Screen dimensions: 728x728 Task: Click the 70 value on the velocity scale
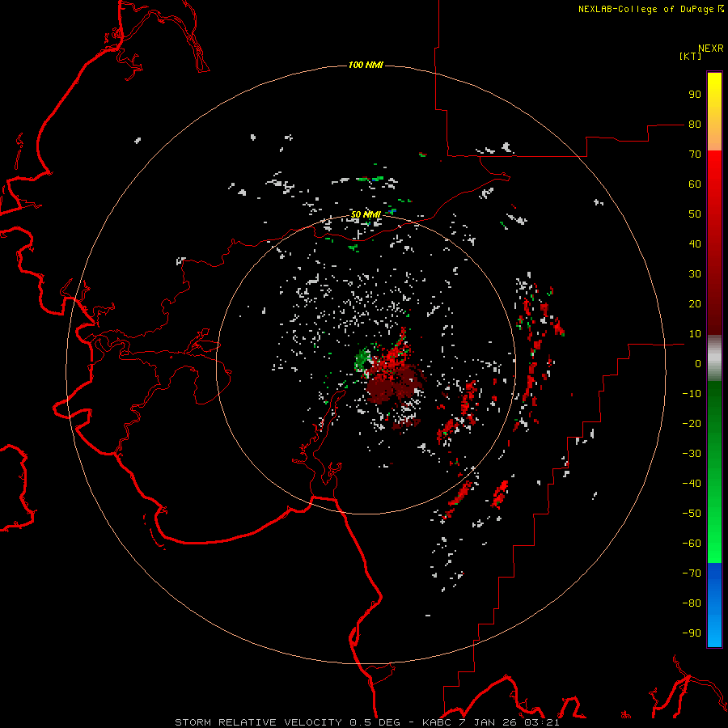(x=695, y=154)
